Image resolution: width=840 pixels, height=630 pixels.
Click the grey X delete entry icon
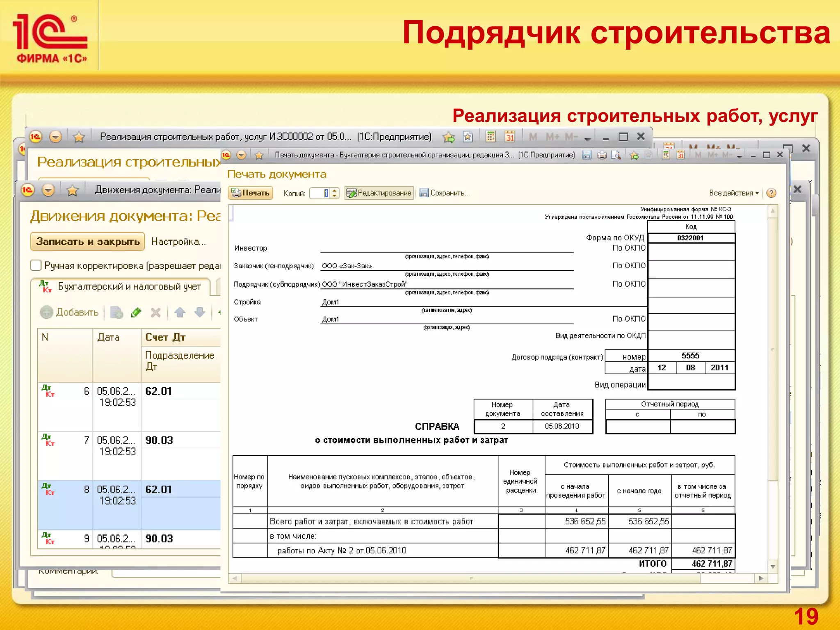pyautogui.click(x=155, y=313)
